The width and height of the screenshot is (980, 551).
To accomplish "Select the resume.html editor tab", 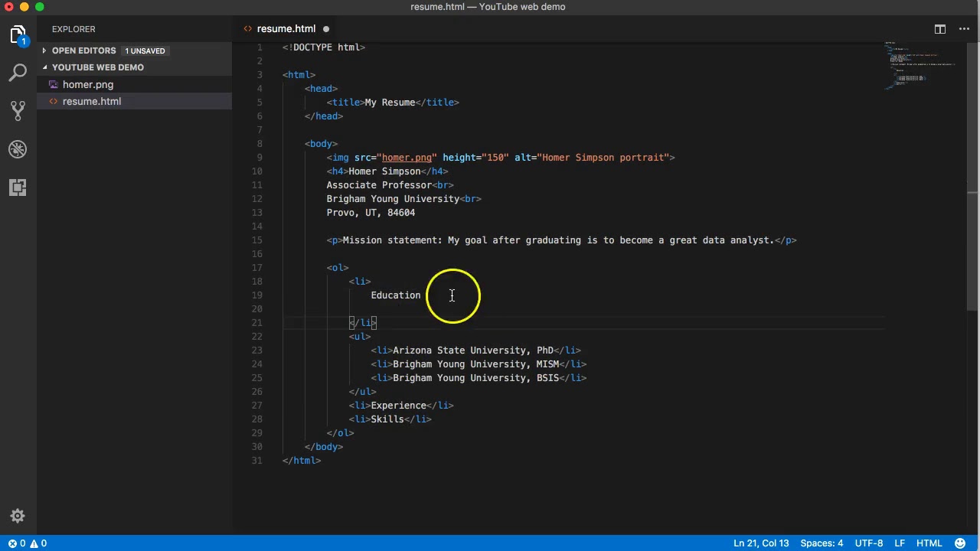I will 286,29.
